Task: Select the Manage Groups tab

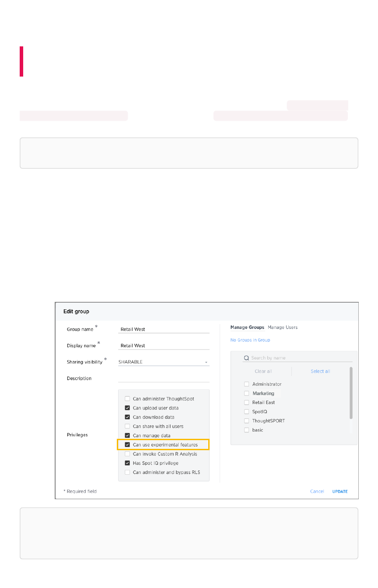Action: click(247, 327)
